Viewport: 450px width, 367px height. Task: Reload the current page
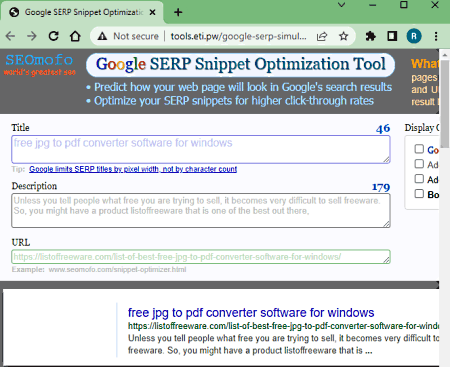tap(54, 36)
